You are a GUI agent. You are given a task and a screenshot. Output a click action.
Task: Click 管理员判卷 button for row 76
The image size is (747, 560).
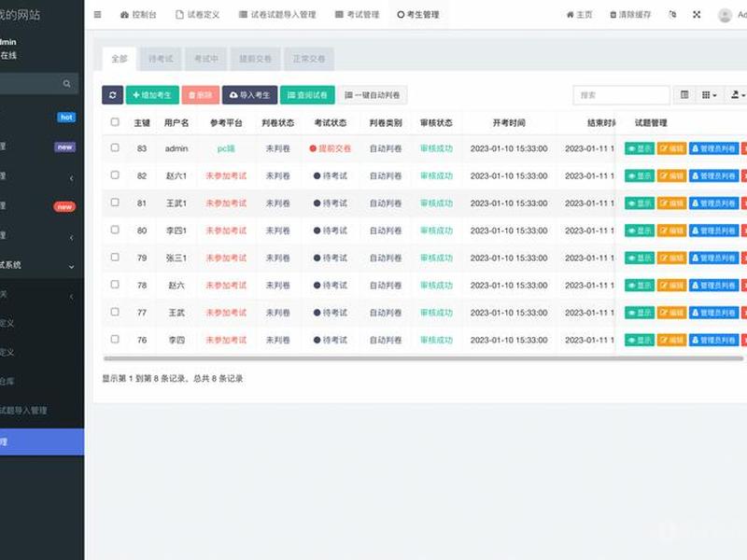click(x=713, y=340)
